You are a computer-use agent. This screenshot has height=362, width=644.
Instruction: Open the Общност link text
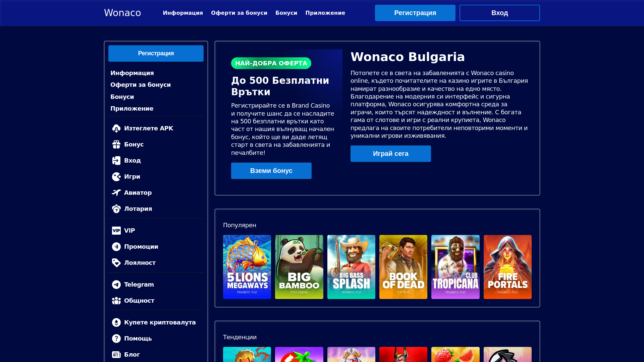tap(139, 301)
